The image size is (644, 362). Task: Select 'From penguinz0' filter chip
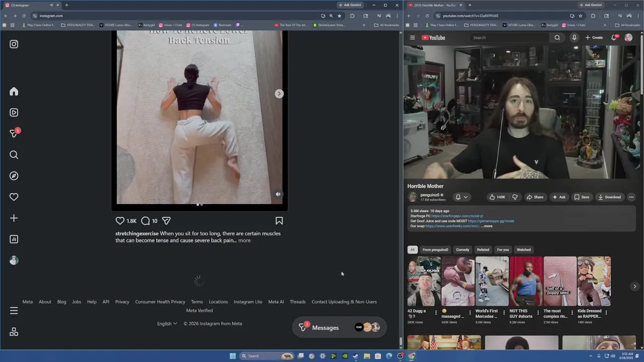435,250
